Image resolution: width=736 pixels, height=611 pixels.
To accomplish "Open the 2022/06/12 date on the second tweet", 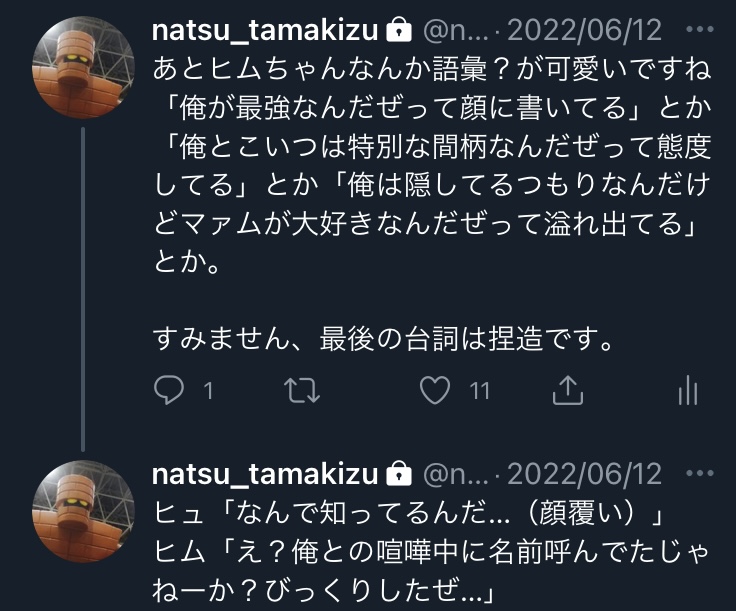I will point(585,472).
